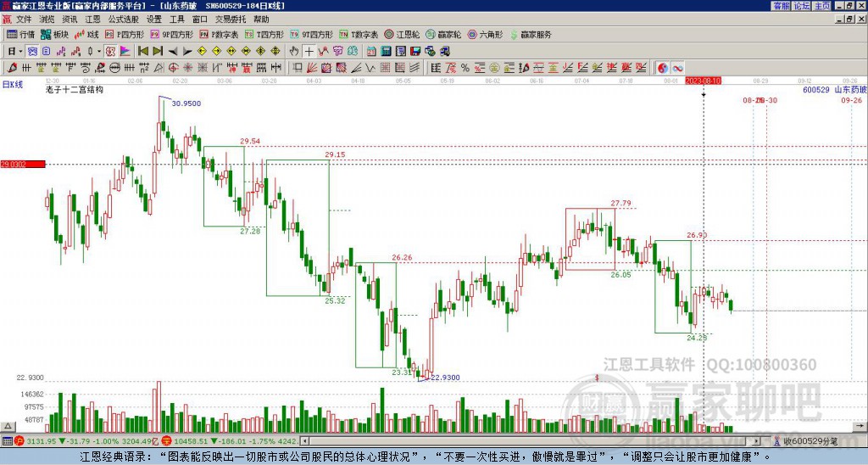Open the 资讯 menu
868x465 pixels.
point(70,20)
